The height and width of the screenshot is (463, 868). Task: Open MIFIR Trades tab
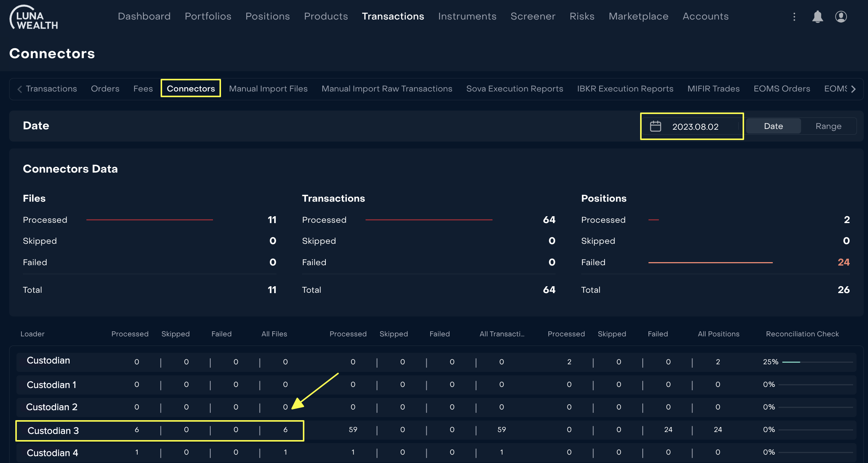click(x=714, y=89)
